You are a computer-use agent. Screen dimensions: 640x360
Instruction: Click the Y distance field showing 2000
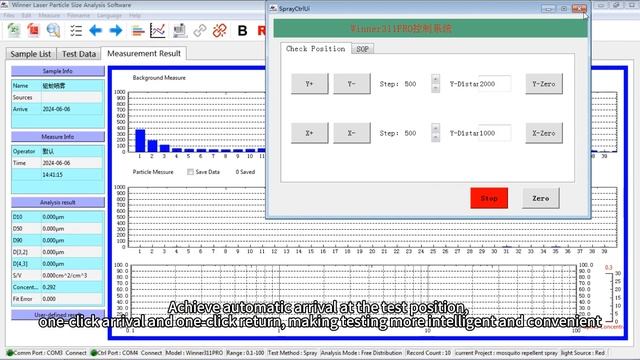point(494,84)
